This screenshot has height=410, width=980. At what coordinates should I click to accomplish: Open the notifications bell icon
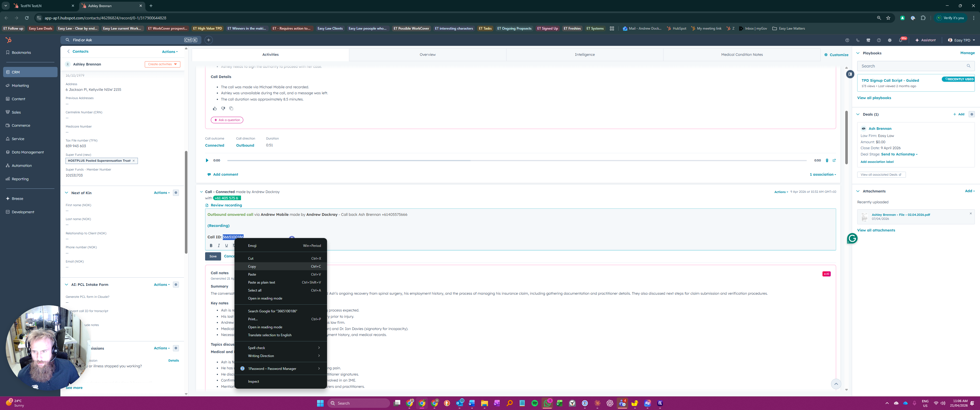pyautogui.click(x=900, y=40)
